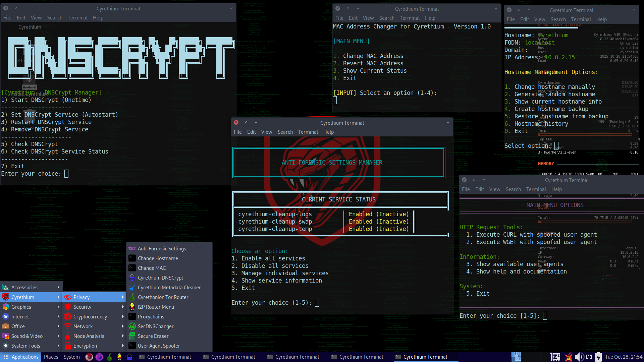Image resolution: width=644 pixels, height=362 pixels.
Task: Open the Places menu on the taskbar
Action: [51, 357]
